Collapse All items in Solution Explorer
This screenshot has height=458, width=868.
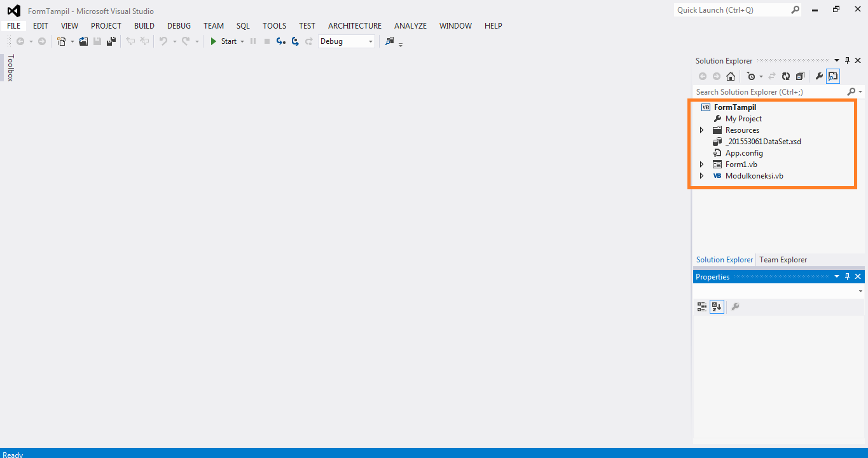click(800, 76)
